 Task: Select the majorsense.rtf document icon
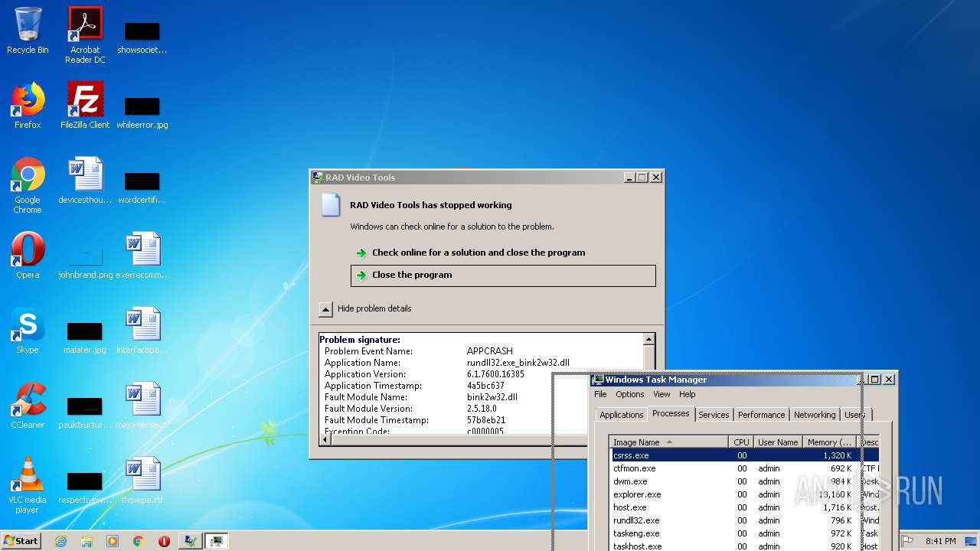[142, 406]
